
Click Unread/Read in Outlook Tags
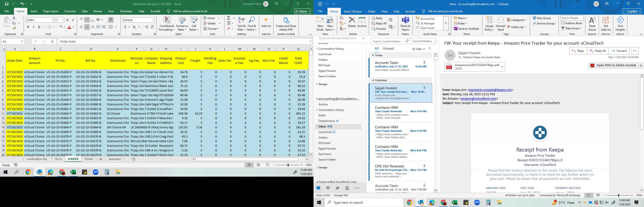501,24
